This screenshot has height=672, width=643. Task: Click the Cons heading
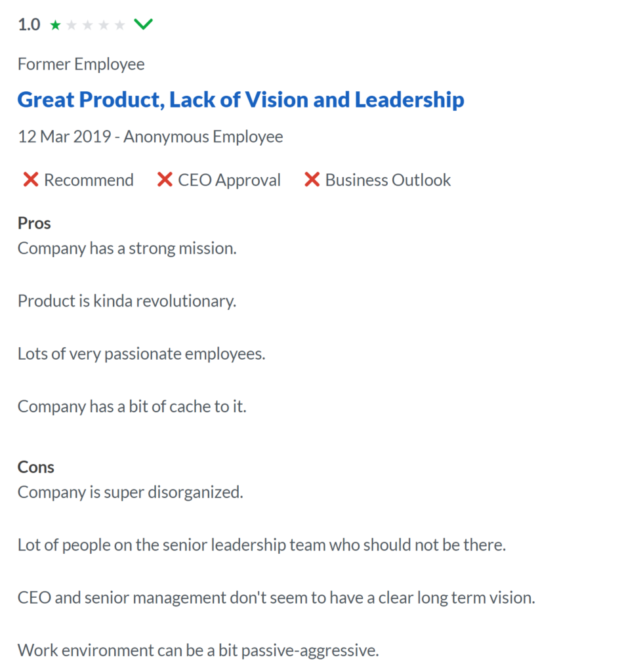[x=36, y=467]
